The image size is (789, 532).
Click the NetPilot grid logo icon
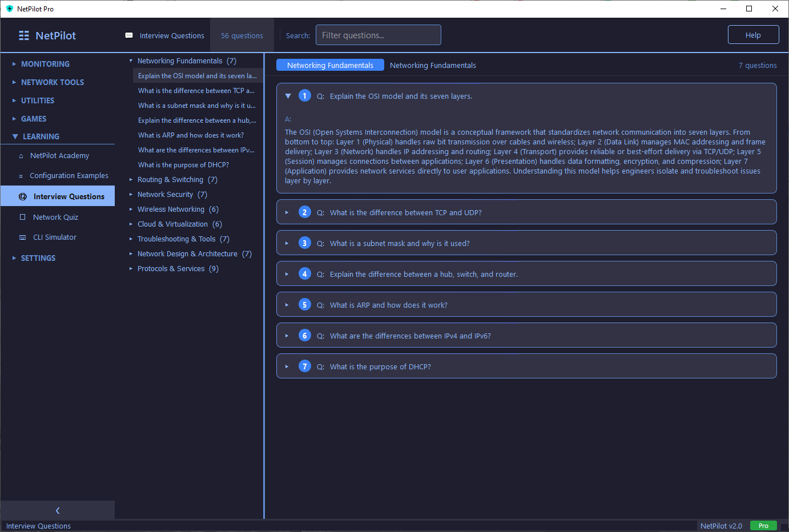point(24,35)
